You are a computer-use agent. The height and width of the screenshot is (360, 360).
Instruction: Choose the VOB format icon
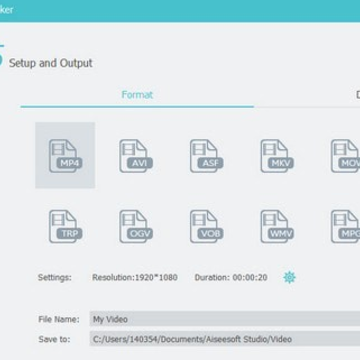tap(206, 226)
